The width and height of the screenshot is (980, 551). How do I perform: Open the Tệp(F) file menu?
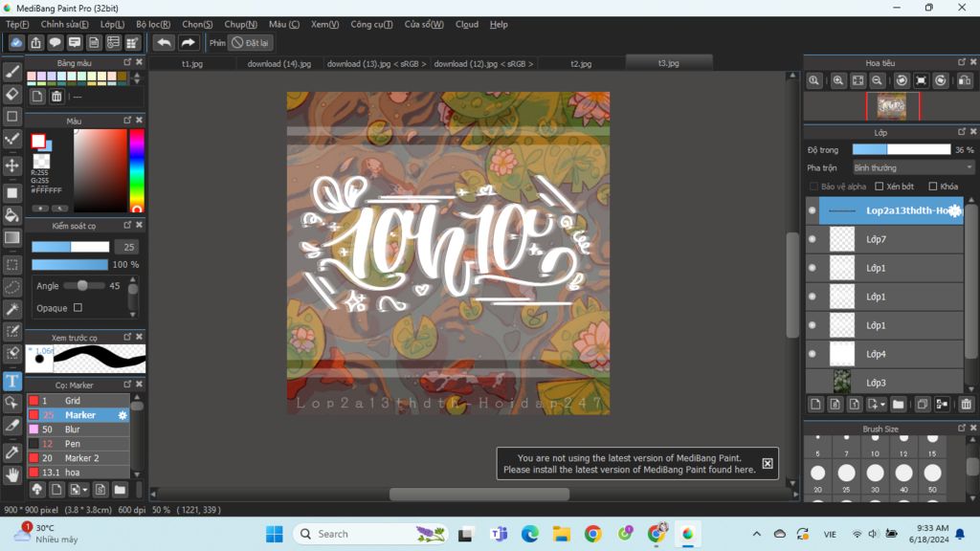point(17,24)
